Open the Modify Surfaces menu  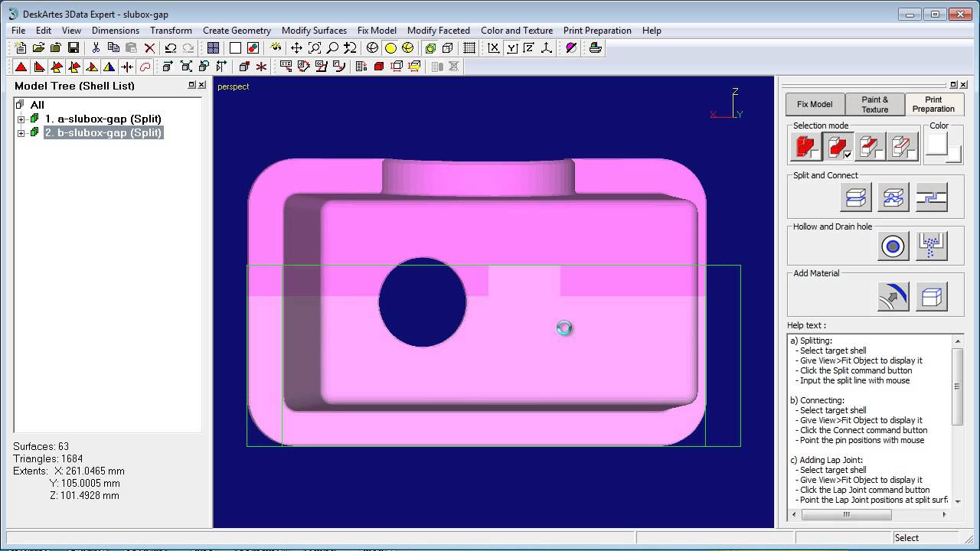[x=314, y=31]
